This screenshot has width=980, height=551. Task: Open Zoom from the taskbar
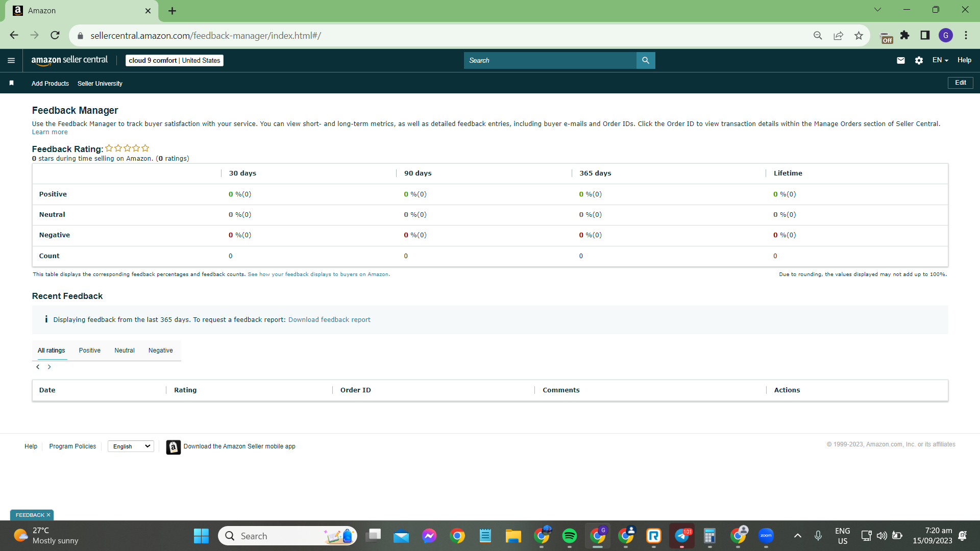point(766,536)
